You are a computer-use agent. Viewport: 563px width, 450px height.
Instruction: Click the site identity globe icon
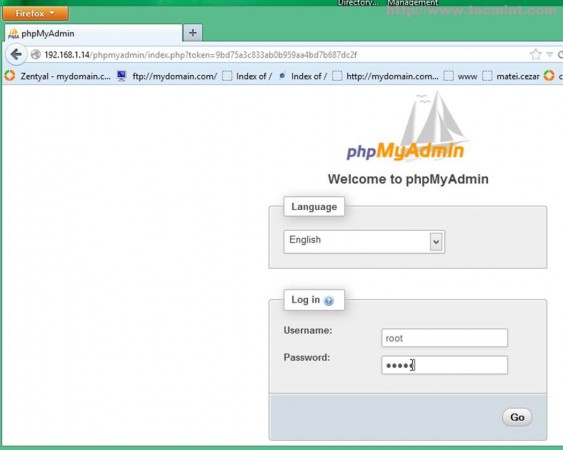(x=36, y=55)
